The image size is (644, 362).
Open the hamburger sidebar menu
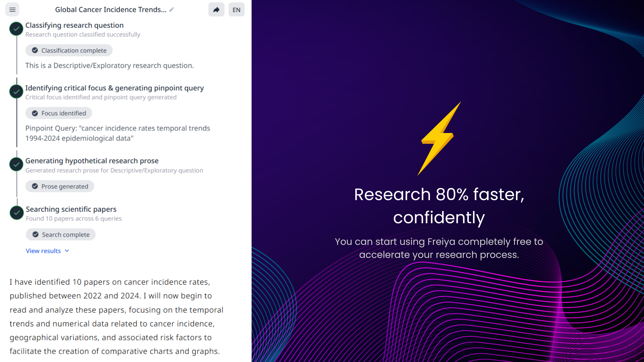pyautogui.click(x=12, y=10)
